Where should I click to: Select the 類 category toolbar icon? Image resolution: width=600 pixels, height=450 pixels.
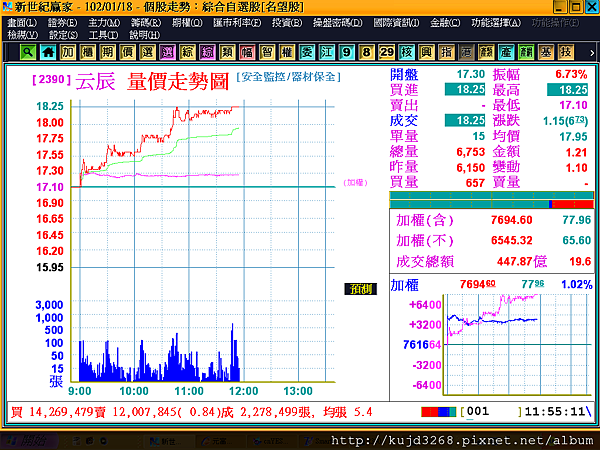pos(227,52)
